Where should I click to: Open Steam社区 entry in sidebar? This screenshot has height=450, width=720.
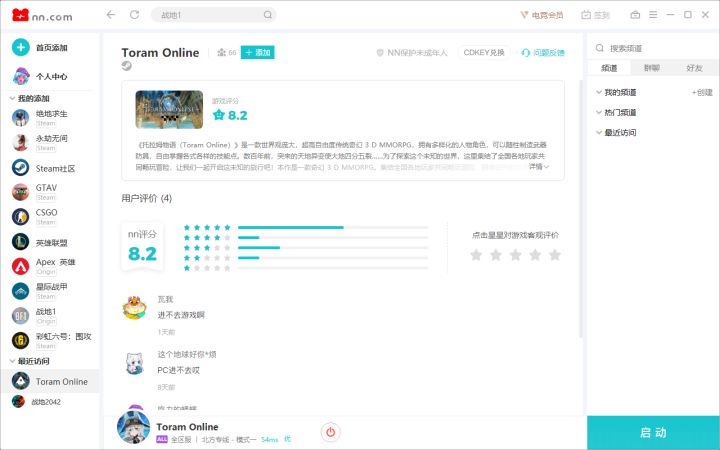click(50, 168)
